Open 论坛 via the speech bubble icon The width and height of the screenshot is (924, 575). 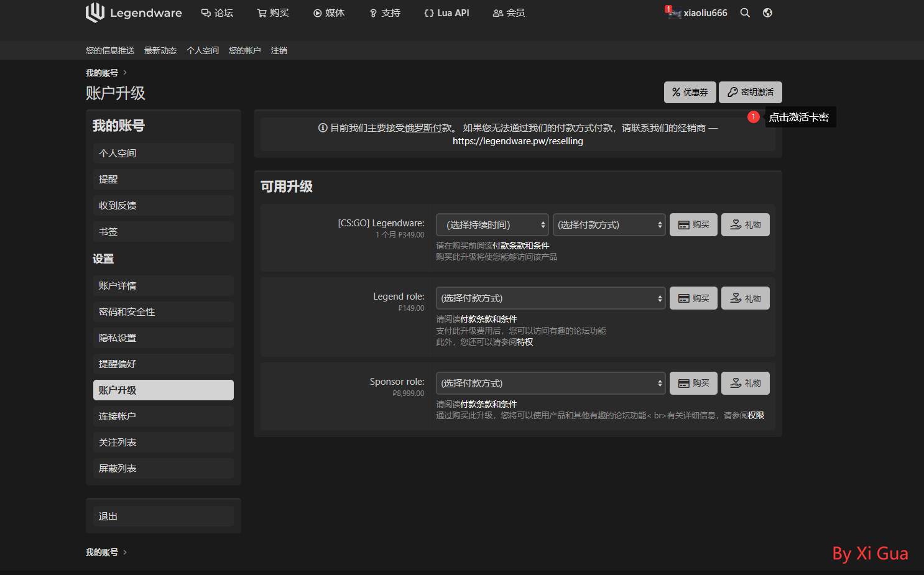(x=205, y=12)
